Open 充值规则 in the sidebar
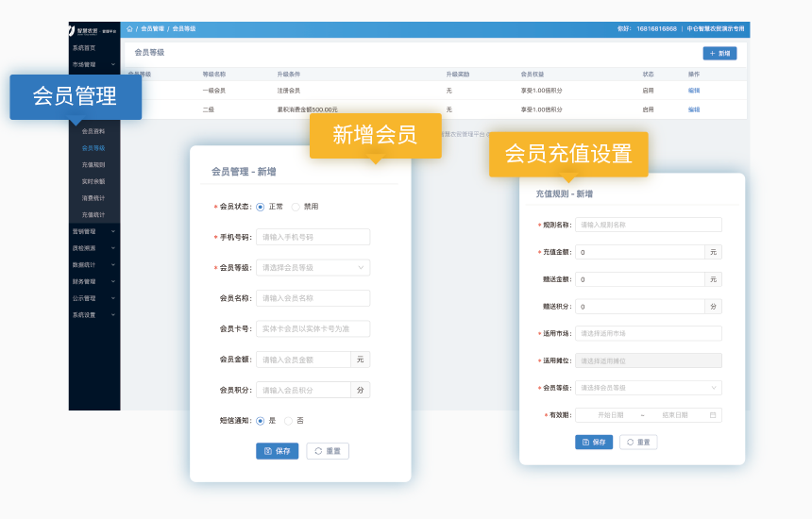The width and height of the screenshot is (812, 519). [93, 164]
